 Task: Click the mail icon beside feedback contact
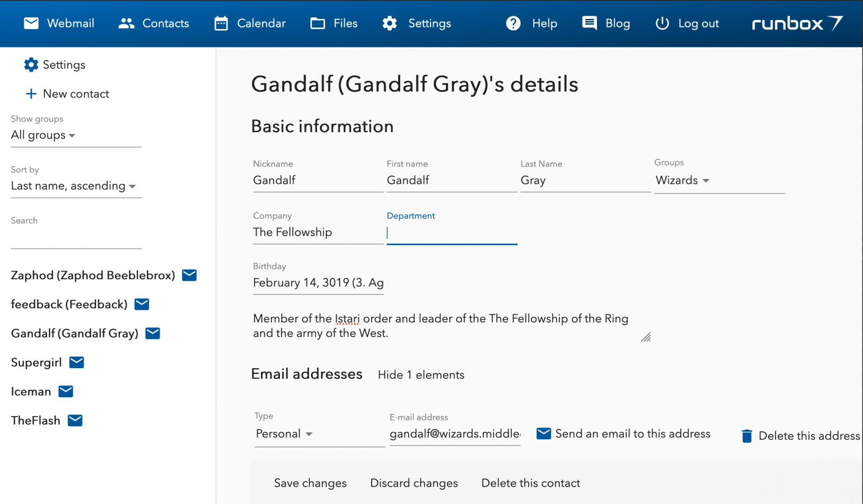tap(142, 305)
